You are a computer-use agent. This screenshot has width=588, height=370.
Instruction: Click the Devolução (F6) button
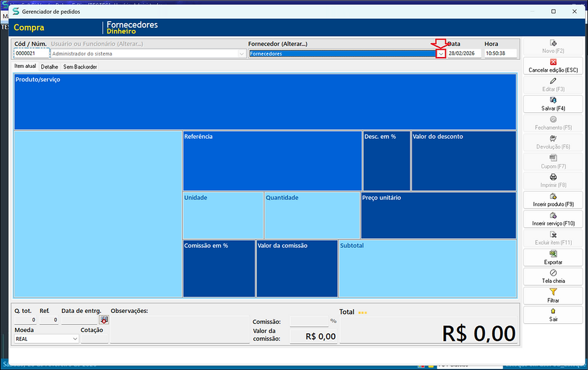click(553, 142)
